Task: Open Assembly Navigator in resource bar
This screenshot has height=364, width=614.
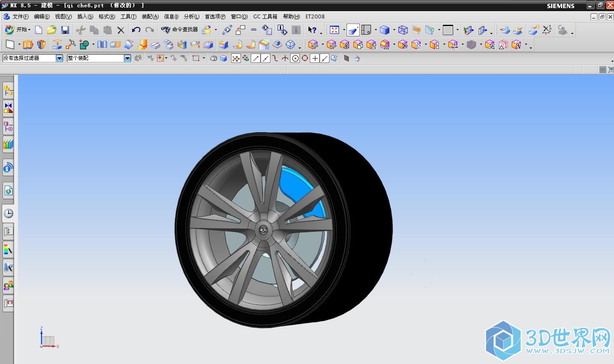Action: click(x=8, y=90)
